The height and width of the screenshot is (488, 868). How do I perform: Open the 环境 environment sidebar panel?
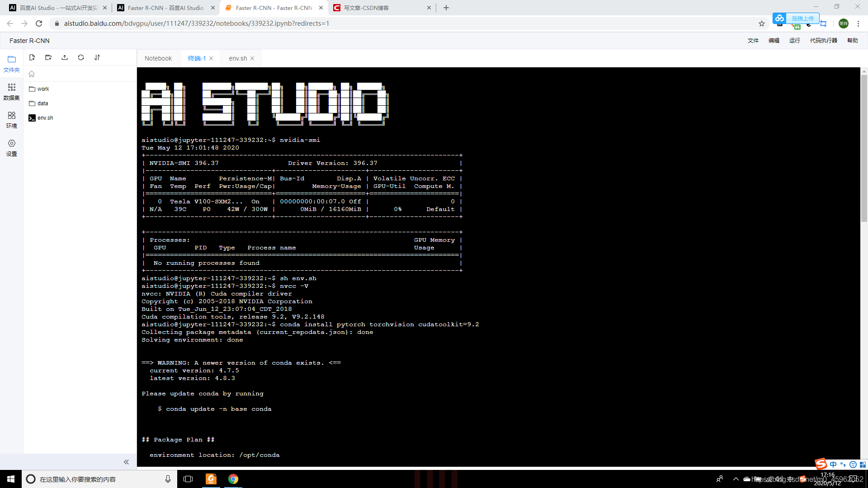point(11,120)
